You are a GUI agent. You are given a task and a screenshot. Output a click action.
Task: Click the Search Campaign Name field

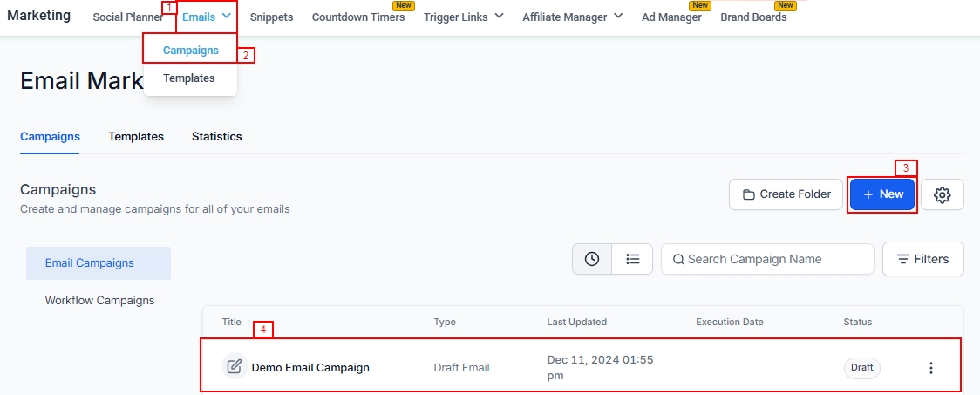pos(767,259)
